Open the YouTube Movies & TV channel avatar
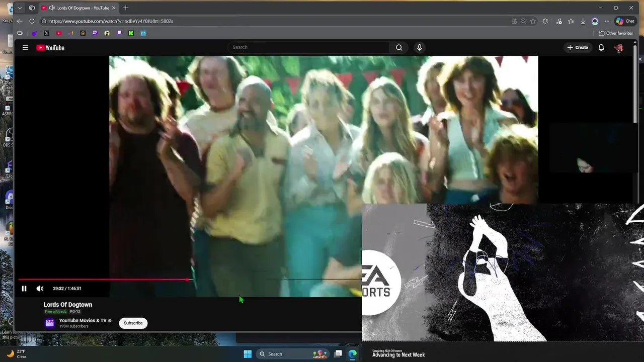Viewport: 644px width, 362px height. (x=49, y=323)
